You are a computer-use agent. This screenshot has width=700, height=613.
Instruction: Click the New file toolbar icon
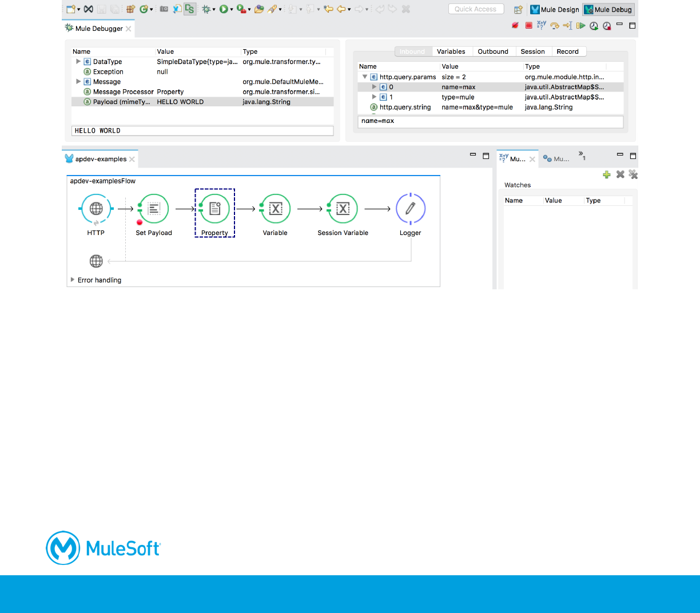(x=70, y=9)
